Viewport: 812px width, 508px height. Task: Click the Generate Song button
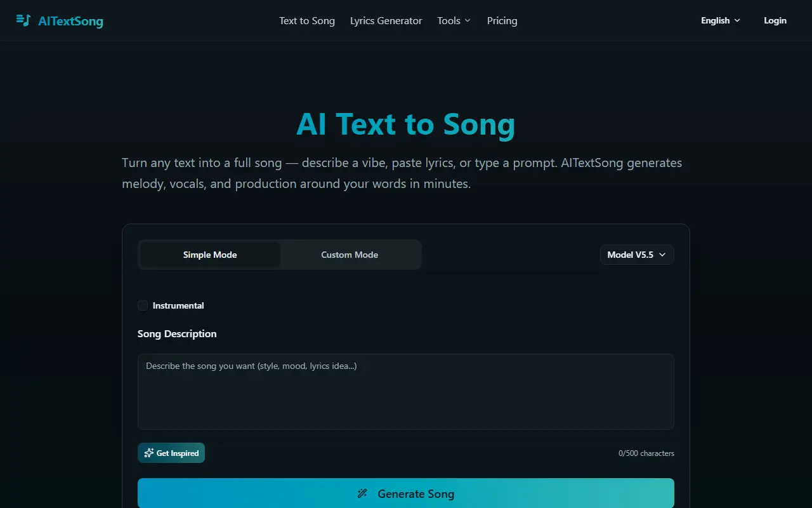(x=406, y=493)
